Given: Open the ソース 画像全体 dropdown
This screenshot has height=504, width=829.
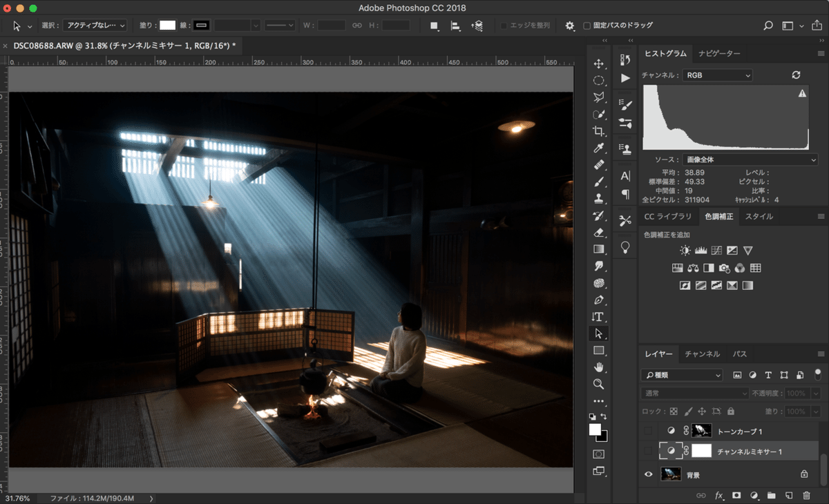Looking at the screenshot, I should coord(750,159).
